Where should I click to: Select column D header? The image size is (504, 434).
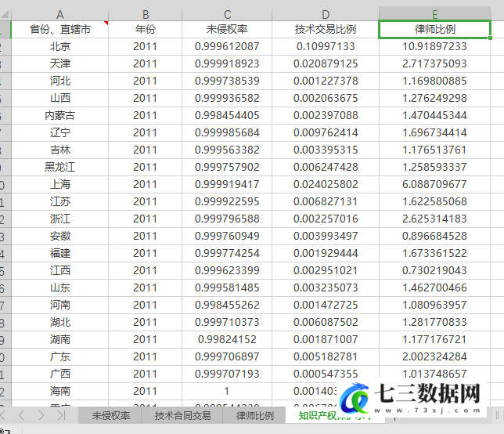point(326,14)
